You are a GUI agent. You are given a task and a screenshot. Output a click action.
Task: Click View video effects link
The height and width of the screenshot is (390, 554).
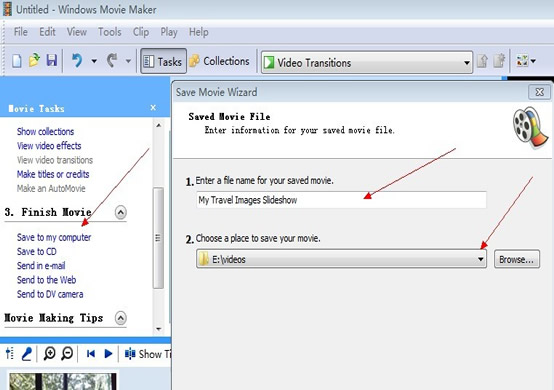(x=49, y=146)
